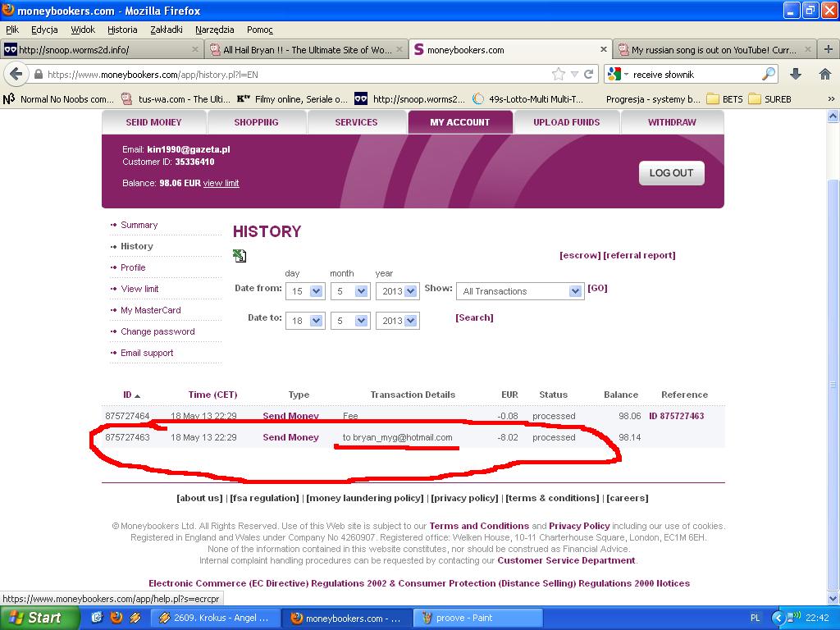Click the search magnifier icon
Screen dimensions: 840x630
[769, 74]
